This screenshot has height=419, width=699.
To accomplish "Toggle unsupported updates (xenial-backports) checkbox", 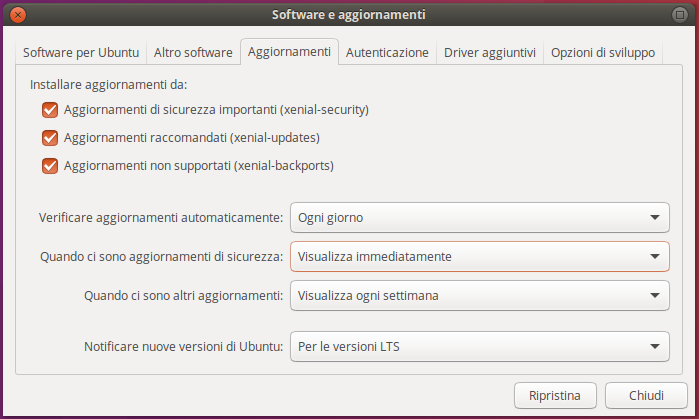I will click(x=50, y=166).
